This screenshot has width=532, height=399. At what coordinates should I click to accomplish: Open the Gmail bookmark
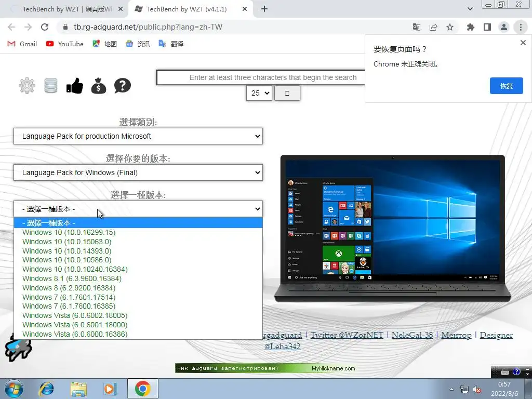pyautogui.click(x=22, y=44)
